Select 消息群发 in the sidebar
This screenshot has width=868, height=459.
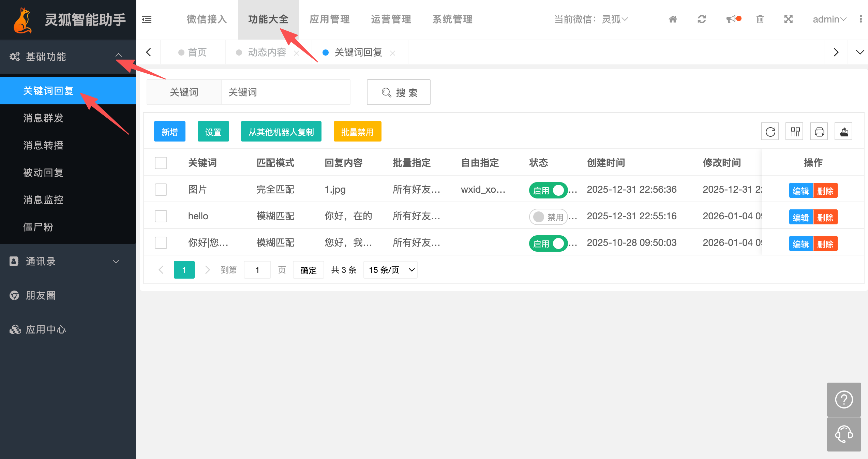(43, 118)
